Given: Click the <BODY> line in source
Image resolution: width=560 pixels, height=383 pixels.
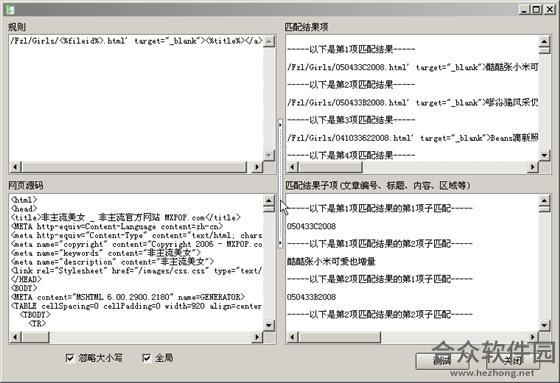Looking at the screenshot, I should point(24,288).
